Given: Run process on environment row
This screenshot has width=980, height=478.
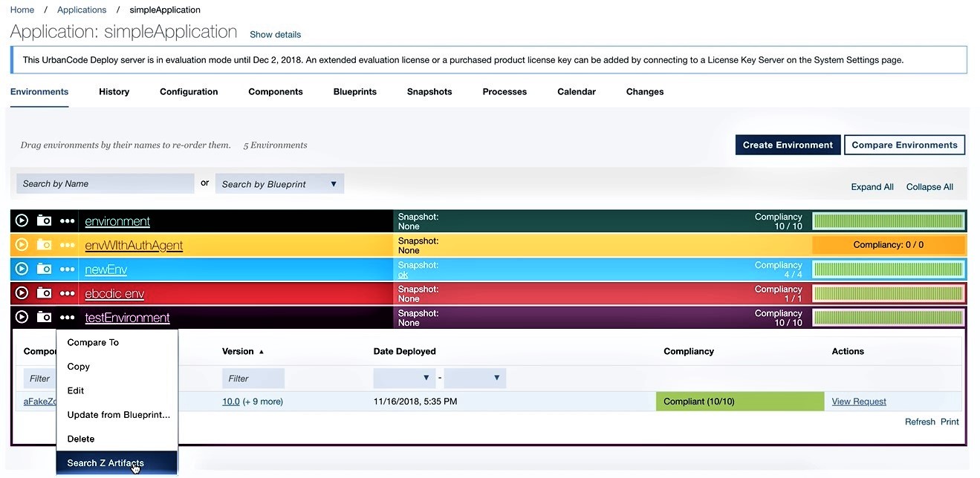Looking at the screenshot, I should (22, 220).
